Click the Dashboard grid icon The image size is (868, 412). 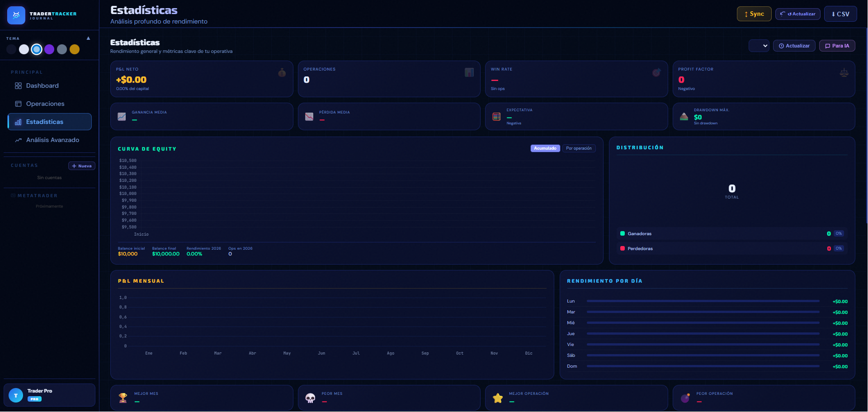pos(18,86)
